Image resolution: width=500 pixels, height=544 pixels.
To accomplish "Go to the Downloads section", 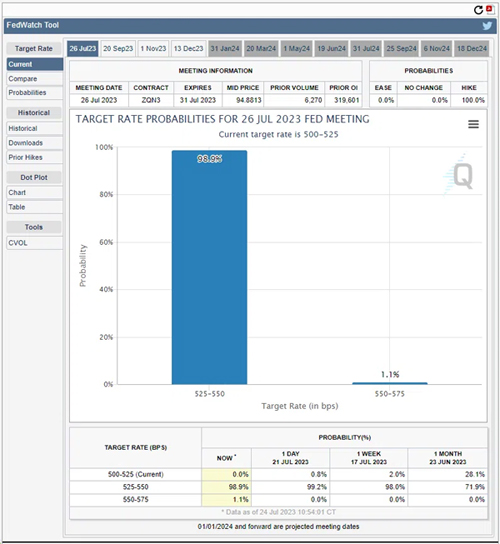I will point(34,143).
